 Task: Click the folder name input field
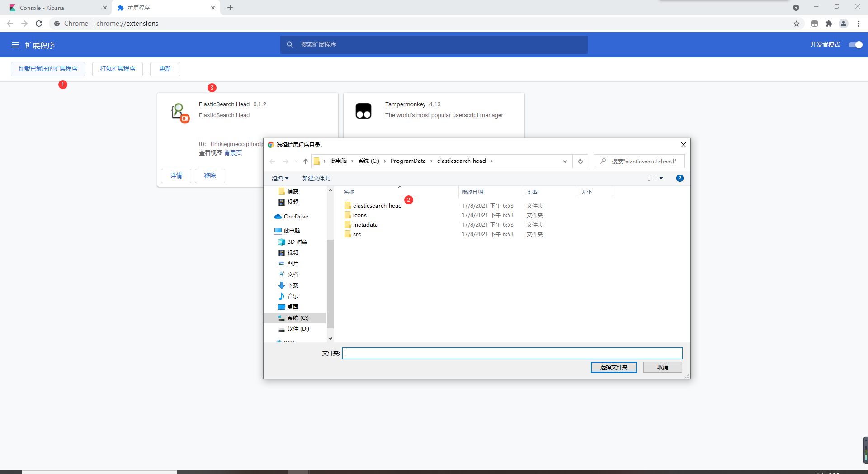pyautogui.click(x=512, y=353)
